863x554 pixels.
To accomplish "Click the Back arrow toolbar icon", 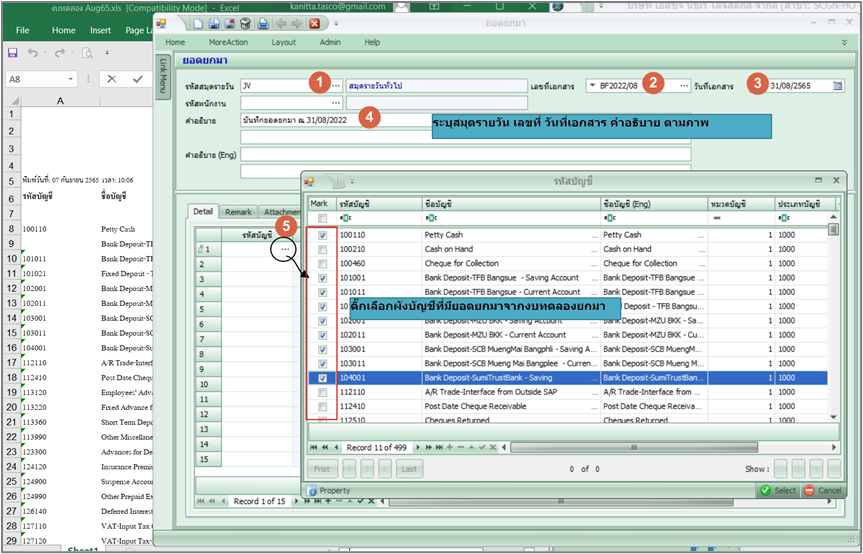I will tap(281, 23).
